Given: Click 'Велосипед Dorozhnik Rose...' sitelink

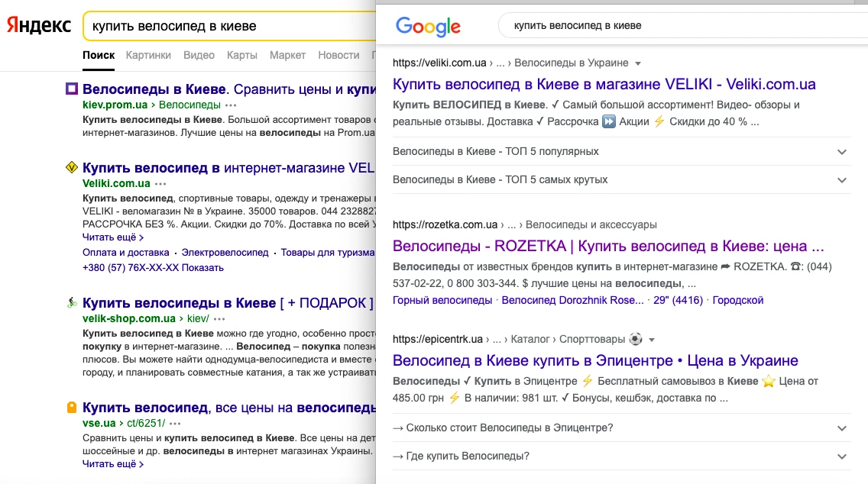Looking at the screenshot, I should (572, 300).
